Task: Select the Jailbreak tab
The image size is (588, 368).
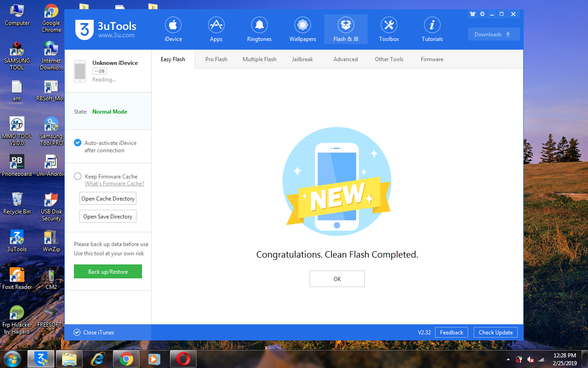Action: click(x=303, y=59)
